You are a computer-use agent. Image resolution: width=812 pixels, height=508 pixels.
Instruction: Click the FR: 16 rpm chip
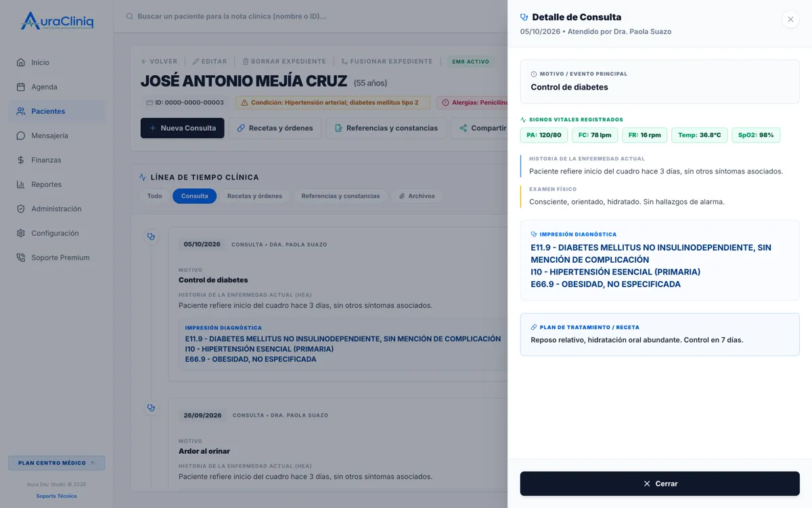click(x=645, y=135)
